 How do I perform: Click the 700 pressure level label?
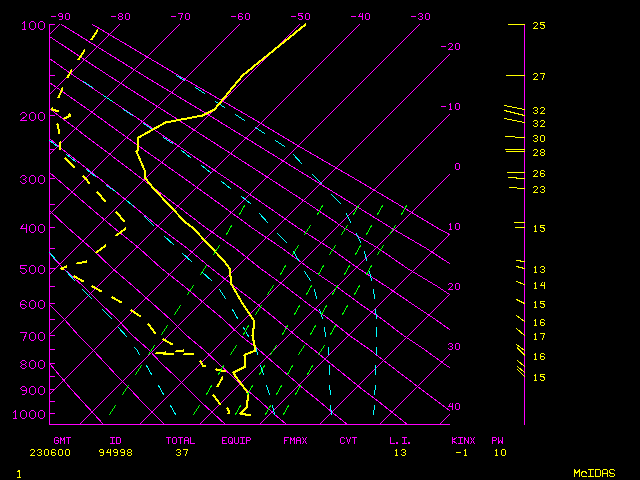(33, 336)
